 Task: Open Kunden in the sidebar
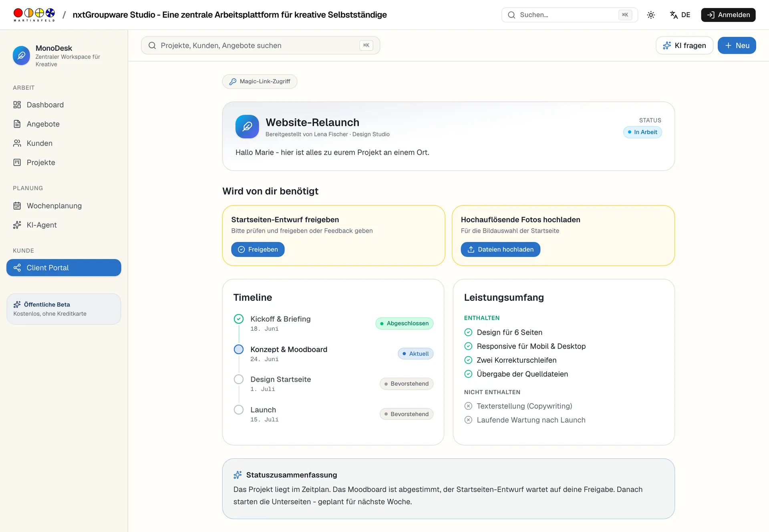(64, 143)
